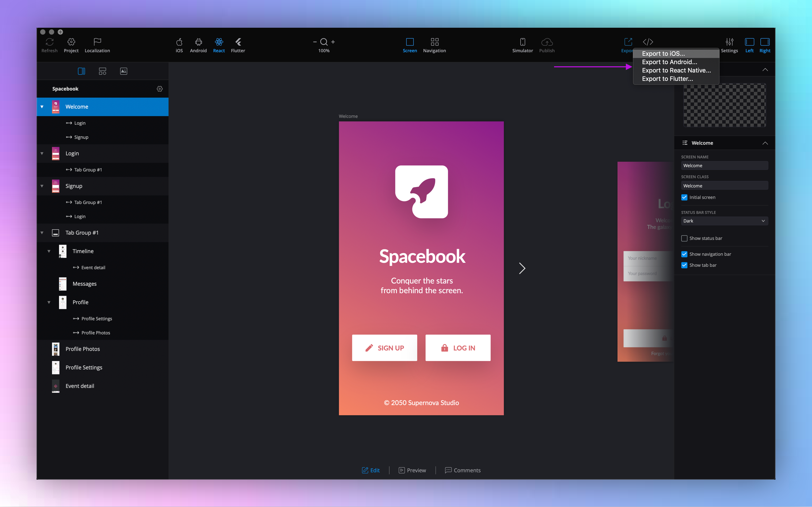Switch to image assets panel icon

(x=124, y=71)
